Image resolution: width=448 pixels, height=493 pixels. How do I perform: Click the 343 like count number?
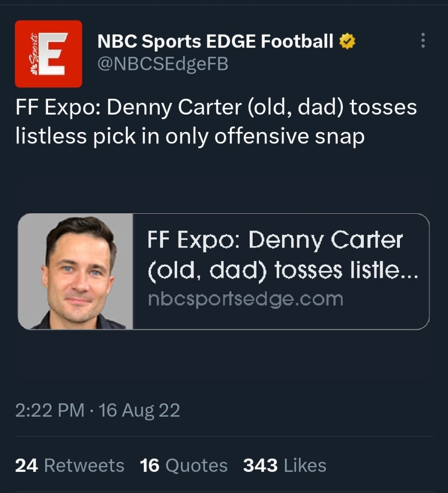coord(260,466)
